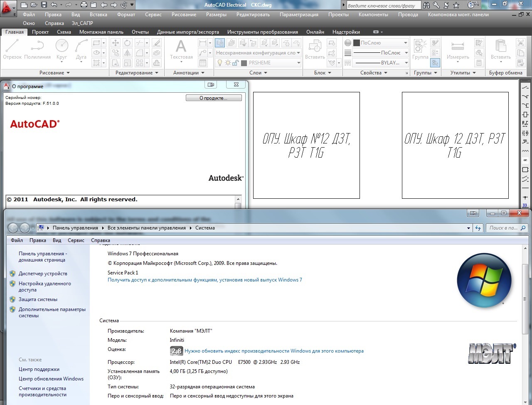Open the Компоненты menu
532x405 pixels.
373,15
